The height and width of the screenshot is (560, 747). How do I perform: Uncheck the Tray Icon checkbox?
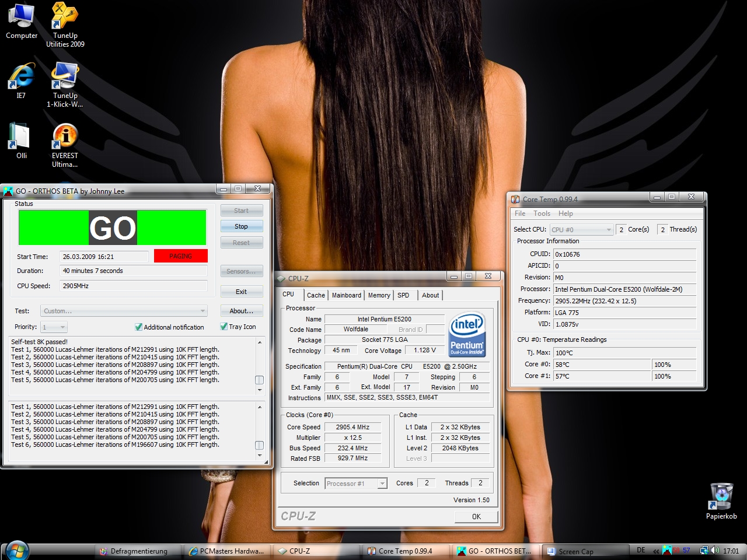[x=224, y=327]
